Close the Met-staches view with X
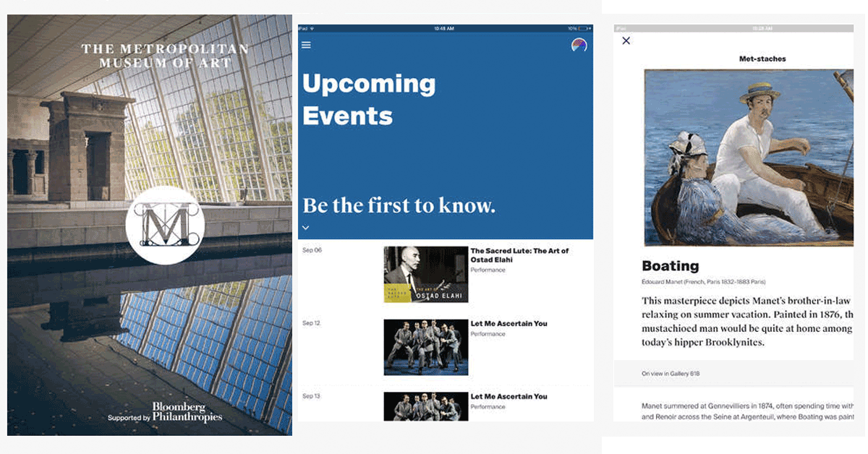This screenshot has width=868, height=454. point(626,40)
